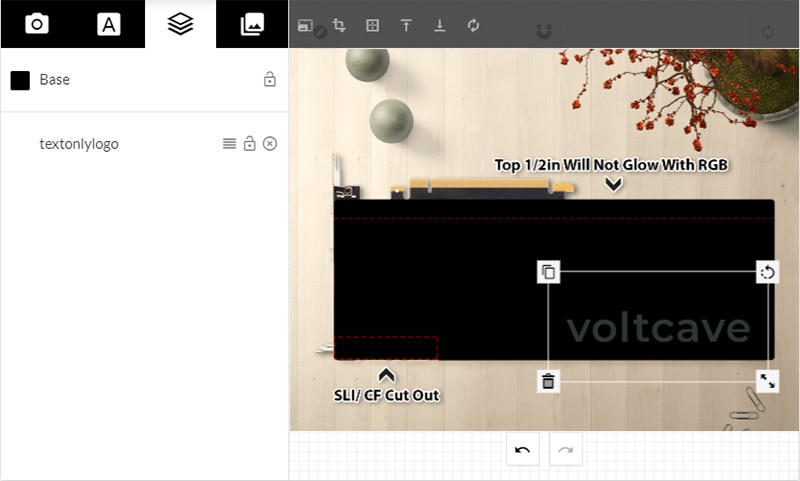This screenshot has width=800, height=481.
Task: Delete the textonlylogo layer with the X icon
Action: tap(270, 144)
